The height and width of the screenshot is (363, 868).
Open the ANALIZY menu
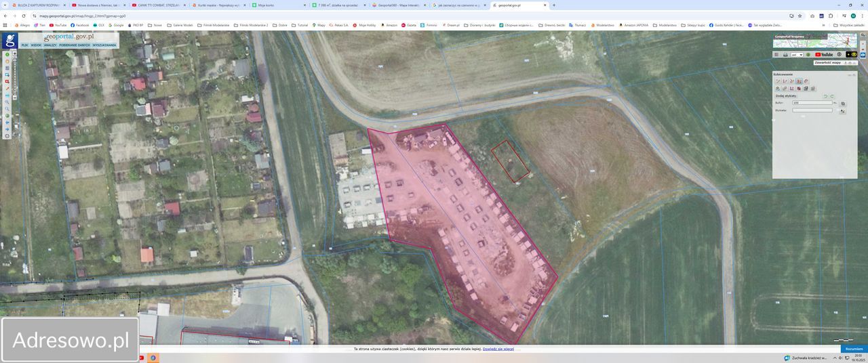50,45
